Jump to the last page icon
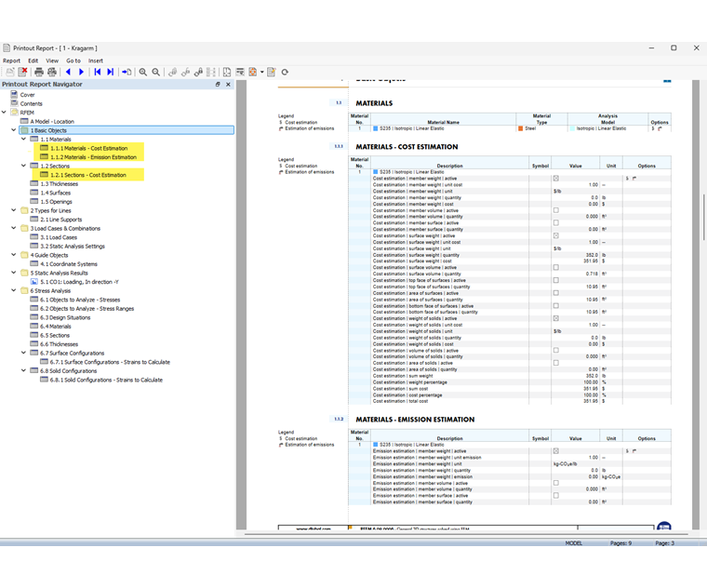707x588 pixels. pyautogui.click(x=110, y=73)
